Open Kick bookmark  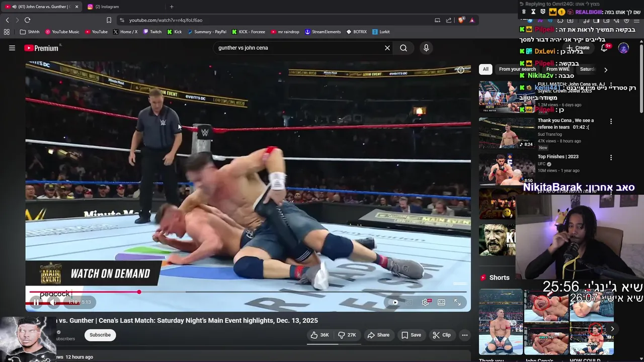(x=175, y=32)
